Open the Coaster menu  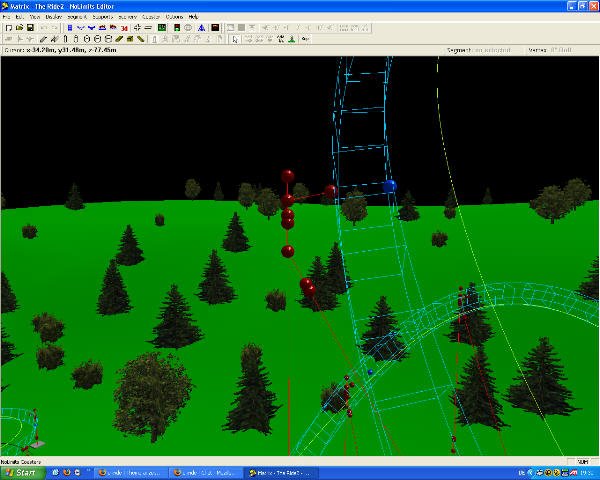(151, 17)
